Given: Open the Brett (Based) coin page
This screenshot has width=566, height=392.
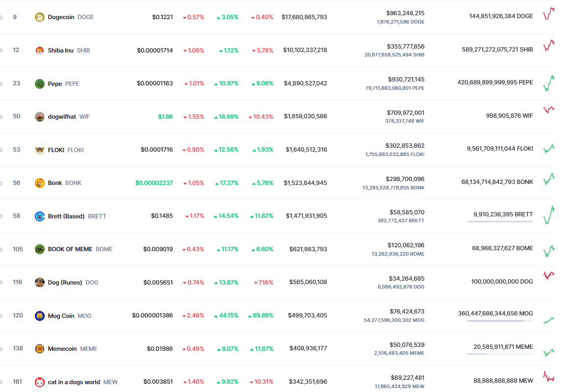Looking at the screenshot, I should tap(66, 216).
